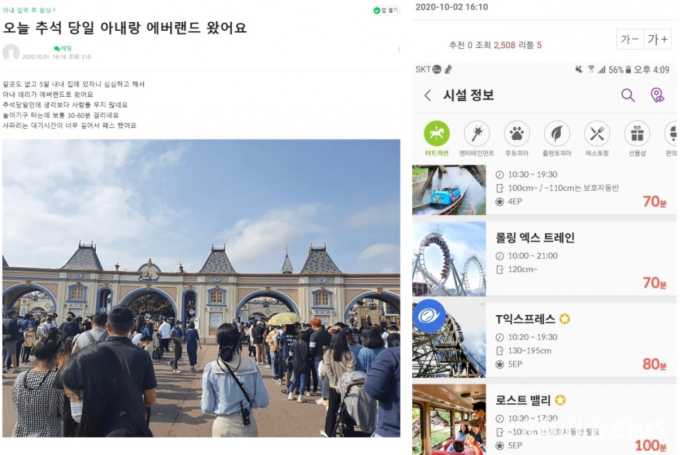Toggle favorite star beside 로스트 밸리

(560, 400)
